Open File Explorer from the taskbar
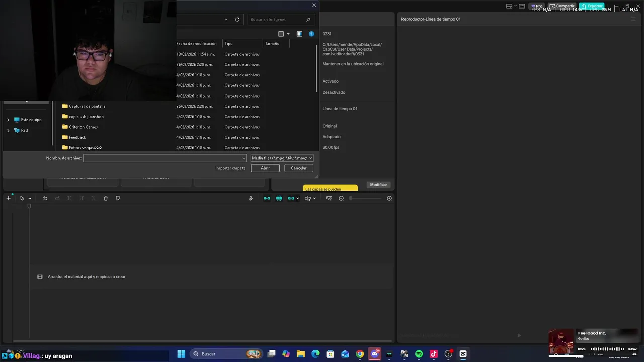 (x=301, y=354)
